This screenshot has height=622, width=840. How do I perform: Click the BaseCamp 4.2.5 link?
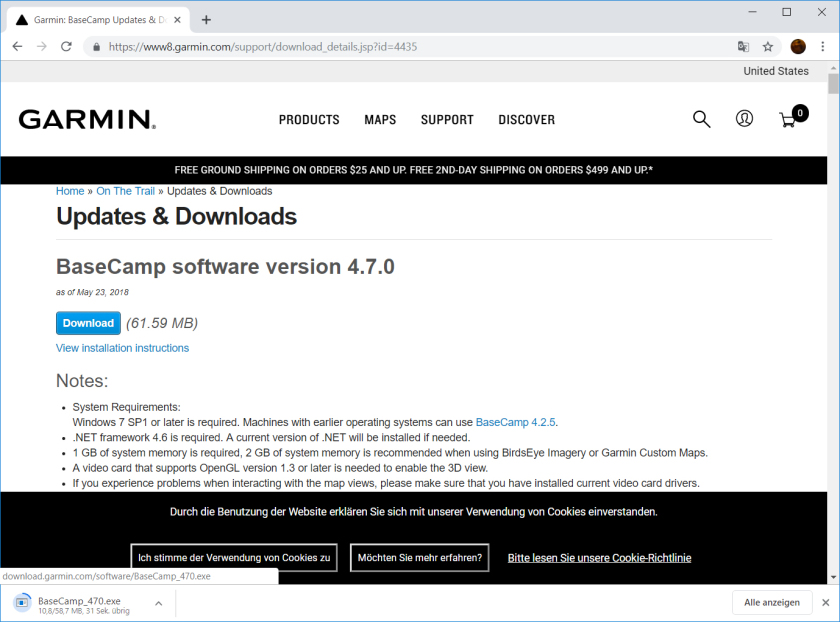pyautogui.click(x=515, y=422)
